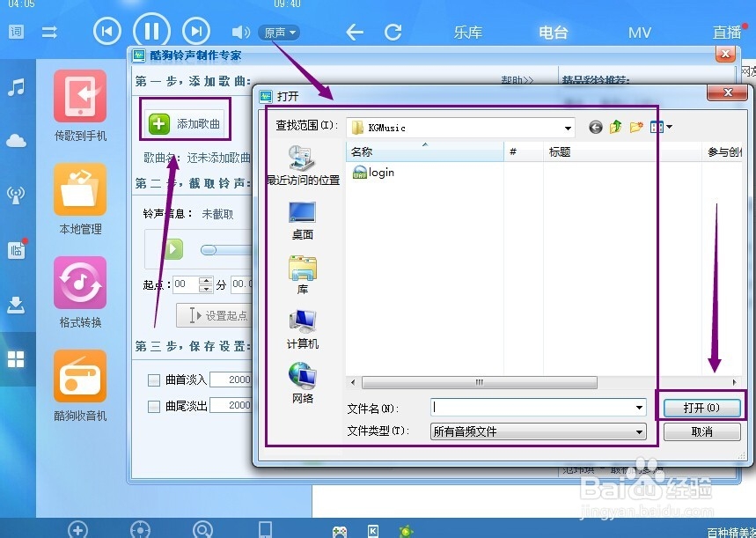
Task: Click the 标题 column header
Action: point(622,152)
